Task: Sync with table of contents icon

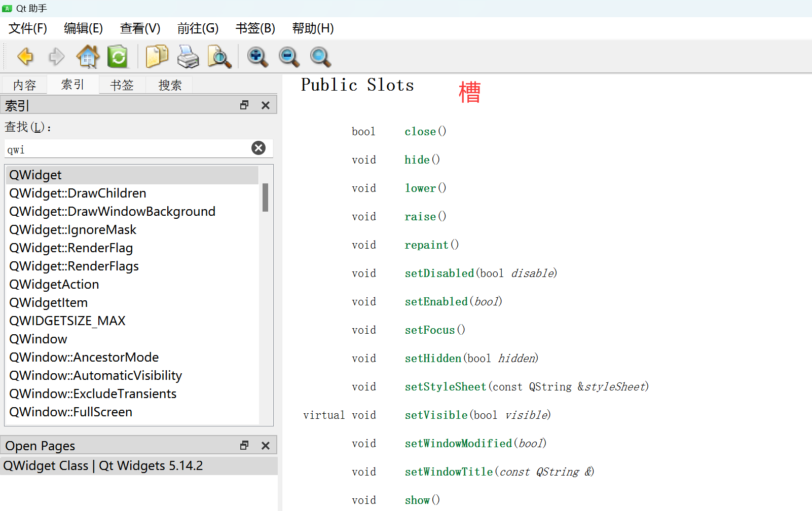Action: pyautogui.click(x=118, y=56)
